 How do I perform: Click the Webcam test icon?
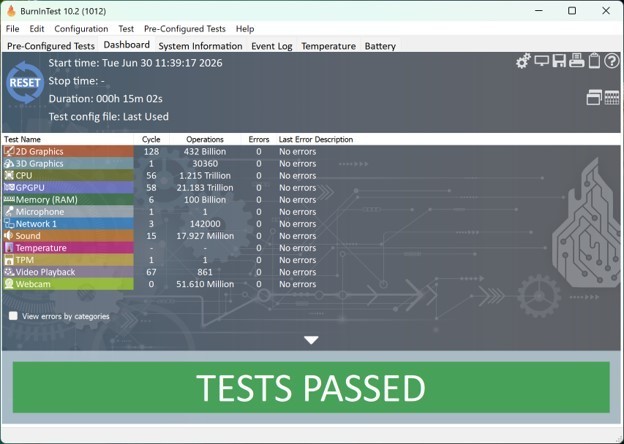(x=9, y=284)
